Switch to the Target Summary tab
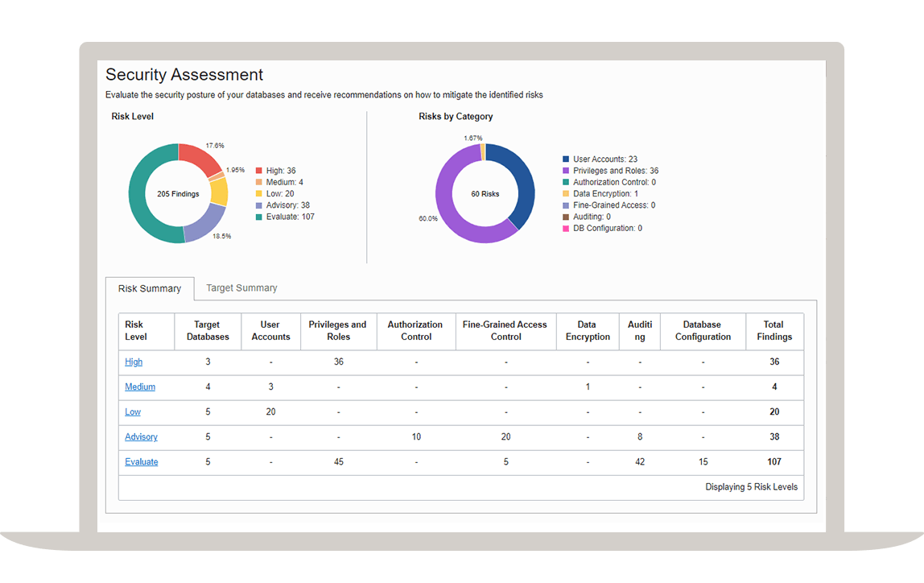Viewport: 924px width, 583px height. [x=241, y=288]
